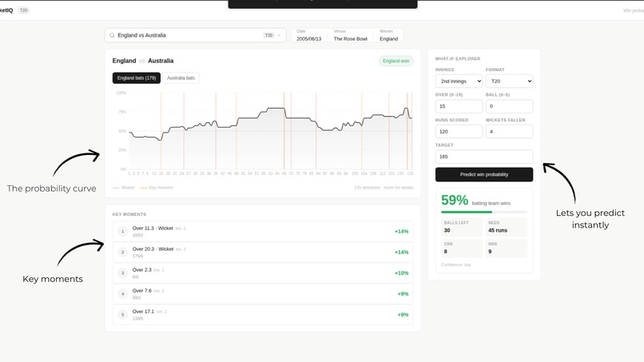
Task: Click the Confidence: low label
Action: [x=456, y=265]
